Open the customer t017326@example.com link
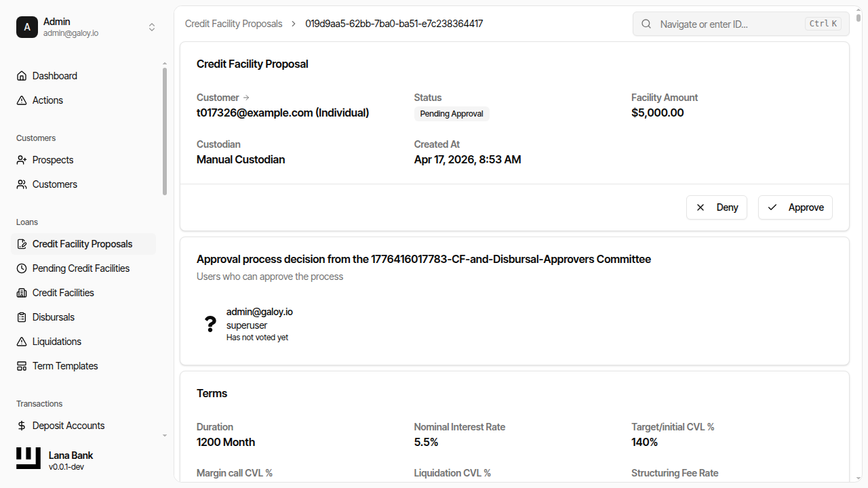 point(283,113)
